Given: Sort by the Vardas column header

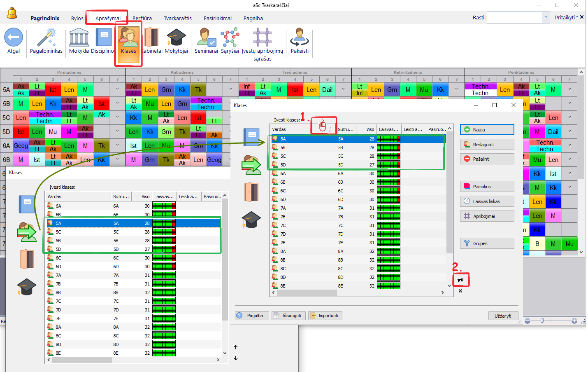Looking at the screenshot, I should pyautogui.click(x=288, y=129).
